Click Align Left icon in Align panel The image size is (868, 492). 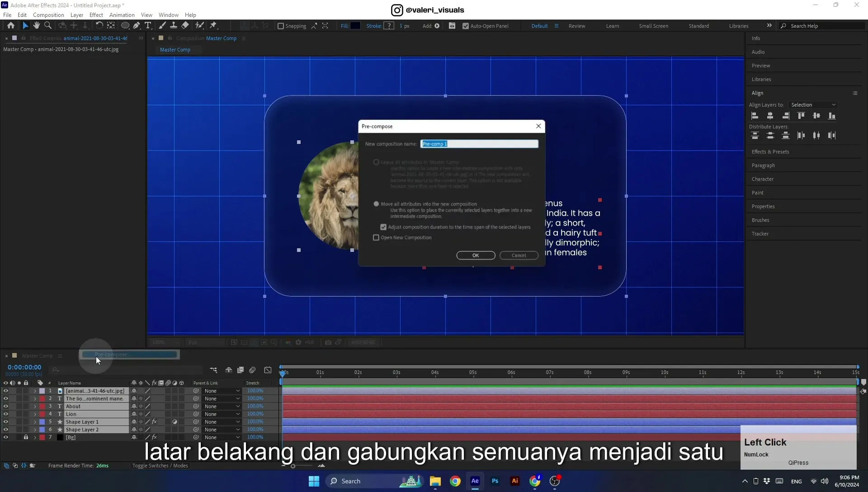(755, 116)
